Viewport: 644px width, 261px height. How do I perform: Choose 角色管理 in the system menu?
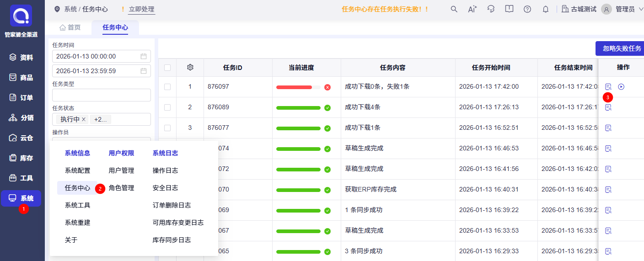point(121,188)
